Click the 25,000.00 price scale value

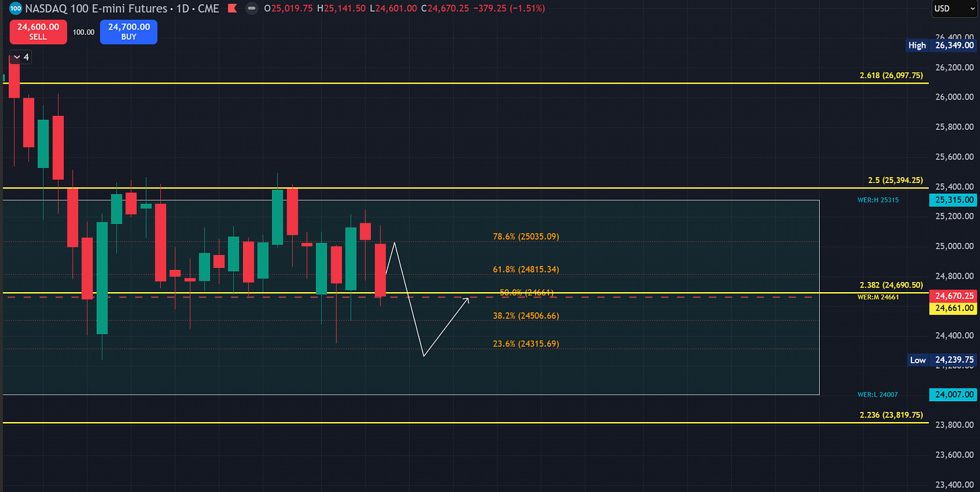coord(953,246)
